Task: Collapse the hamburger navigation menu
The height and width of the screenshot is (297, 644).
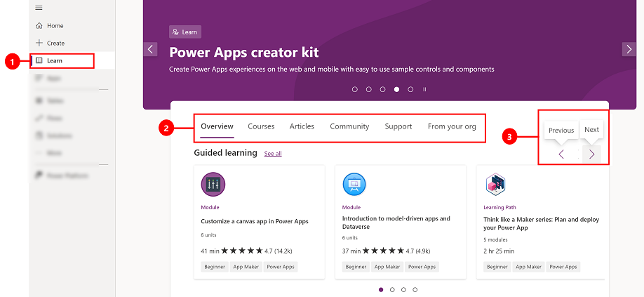Action: click(x=39, y=8)
